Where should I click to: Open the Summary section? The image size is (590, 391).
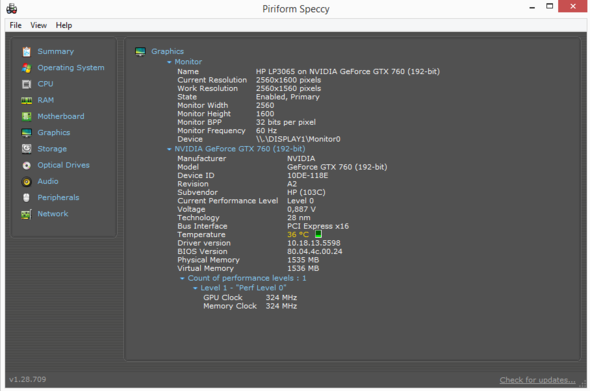[x=56, y=52]
